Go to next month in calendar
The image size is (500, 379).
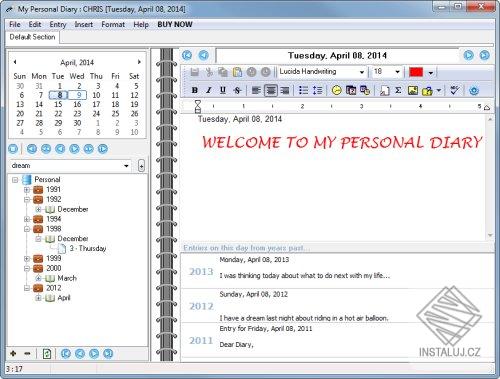(x=139, y=62)
